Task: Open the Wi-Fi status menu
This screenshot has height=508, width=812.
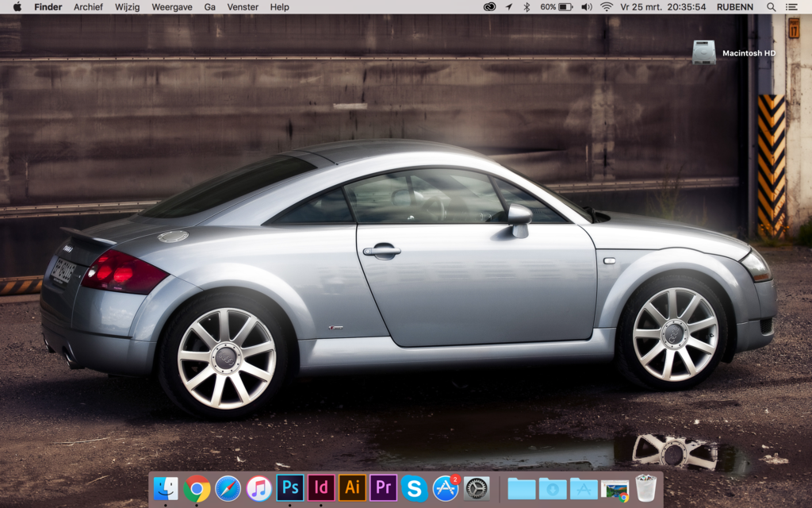Action: coord(607,6)
